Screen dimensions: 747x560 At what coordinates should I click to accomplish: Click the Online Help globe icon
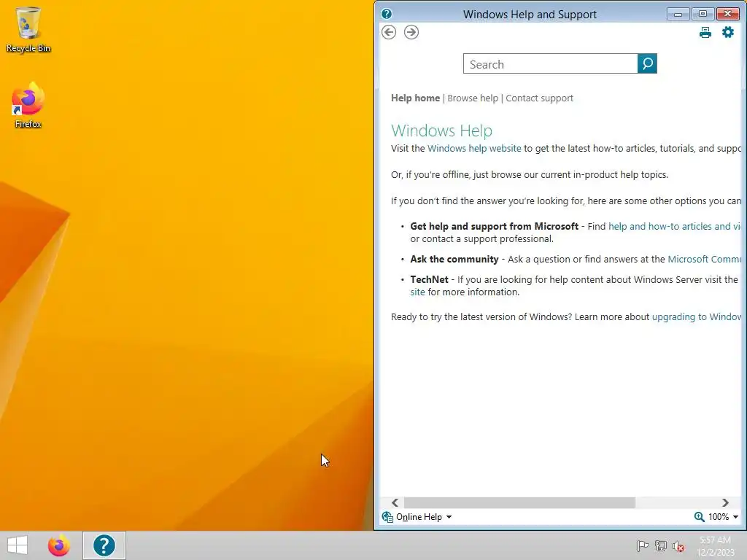click(387, 517)
